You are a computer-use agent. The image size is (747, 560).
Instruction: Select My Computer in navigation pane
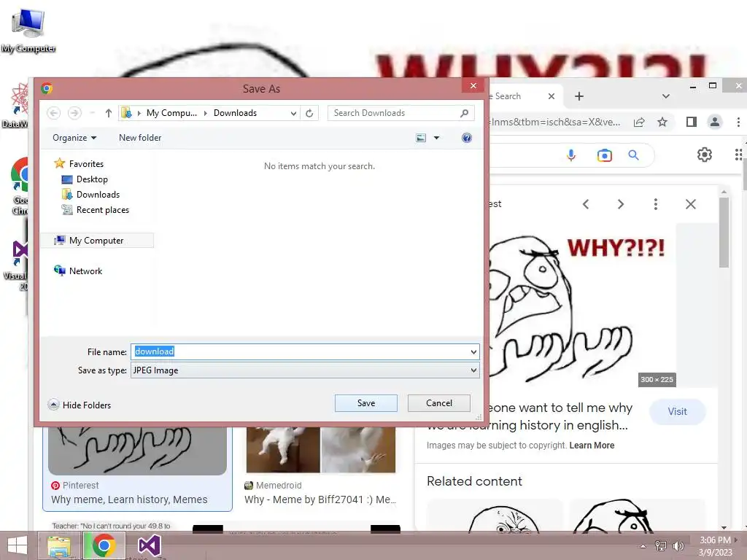(x=96, y=241)
